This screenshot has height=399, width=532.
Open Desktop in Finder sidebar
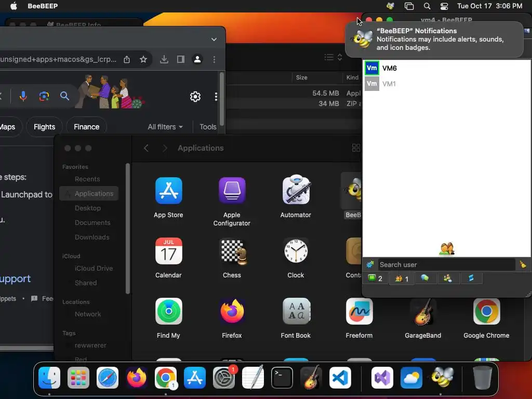click(x=87, y=208)
